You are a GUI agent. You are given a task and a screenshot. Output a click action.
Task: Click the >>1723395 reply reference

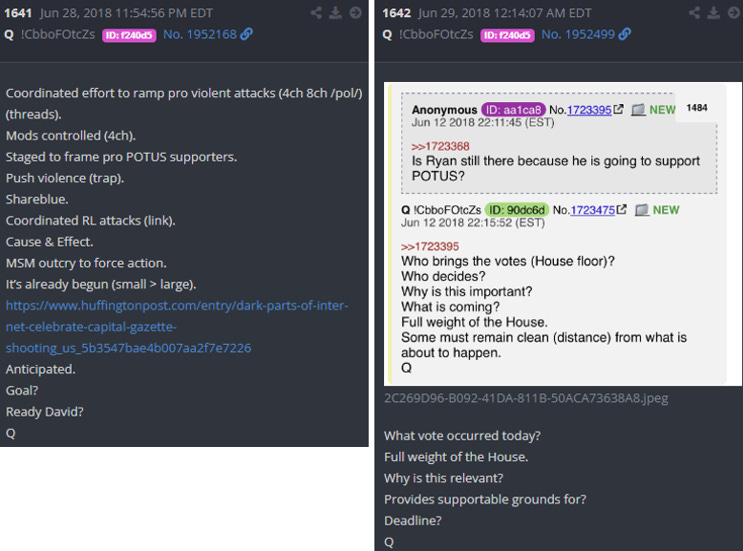430,246
